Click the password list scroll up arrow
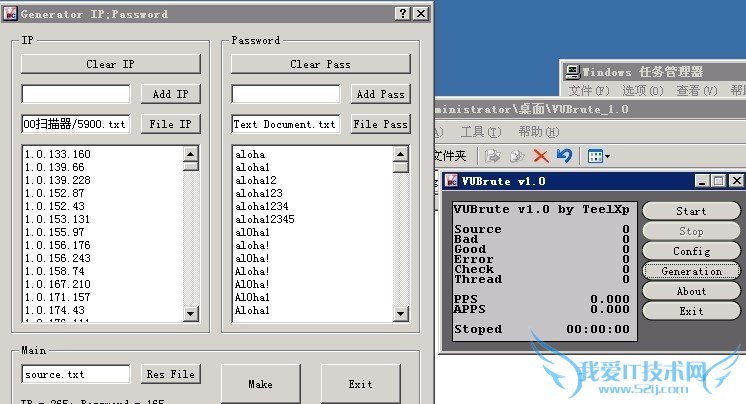 (x=401, y=154)
